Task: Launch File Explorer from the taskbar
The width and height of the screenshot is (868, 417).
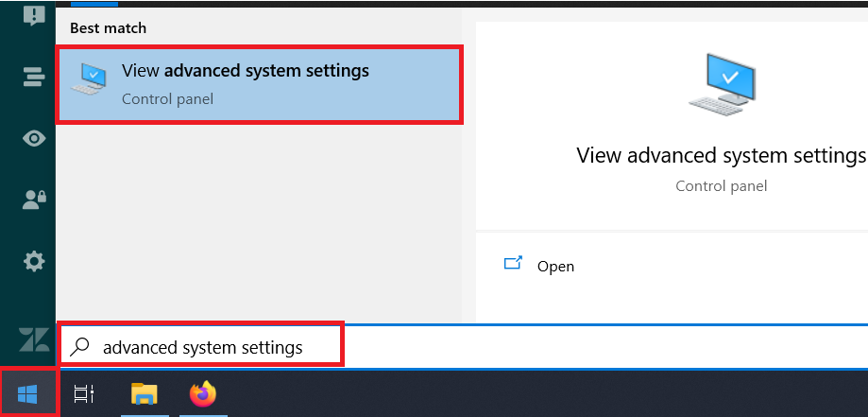Action: coord(144,393)
